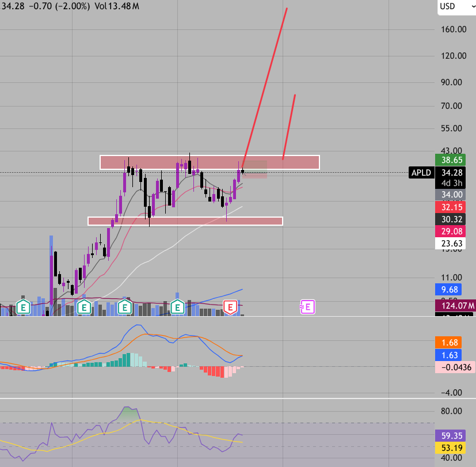This screenshot has height=467, width=476.
Task: Click the 80.00 RSI axis value
Action: (x=451, y=411)
